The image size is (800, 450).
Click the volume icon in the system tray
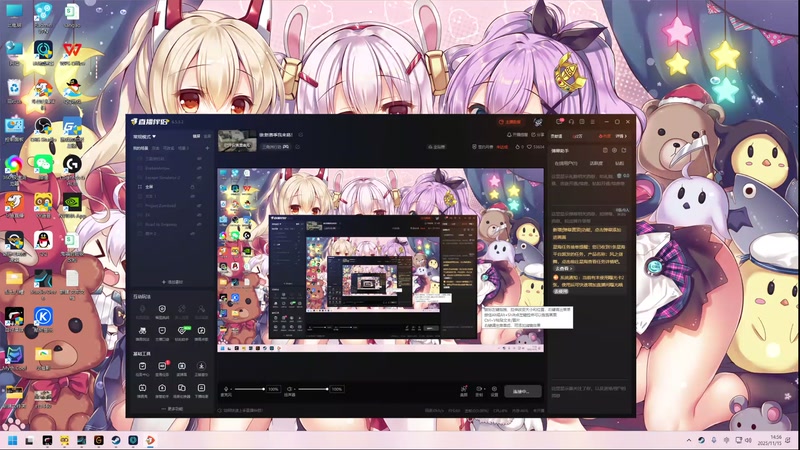748,440
